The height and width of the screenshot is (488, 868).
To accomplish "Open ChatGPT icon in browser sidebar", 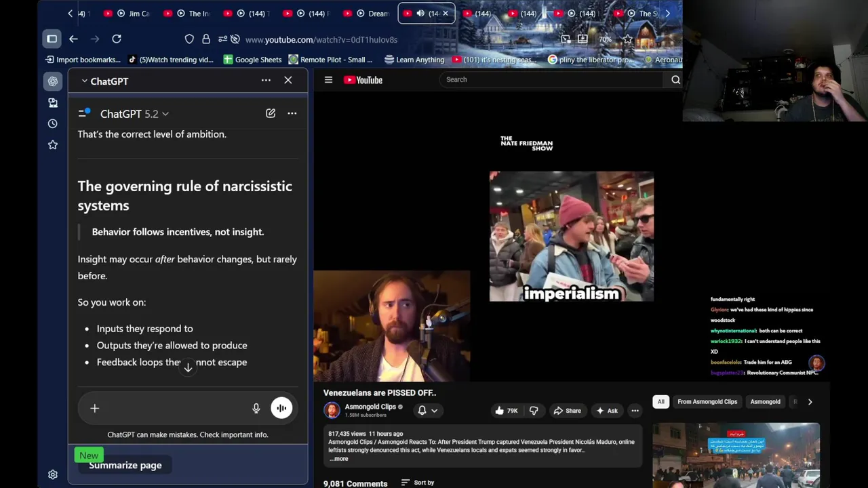I will (x=53, y=81).
